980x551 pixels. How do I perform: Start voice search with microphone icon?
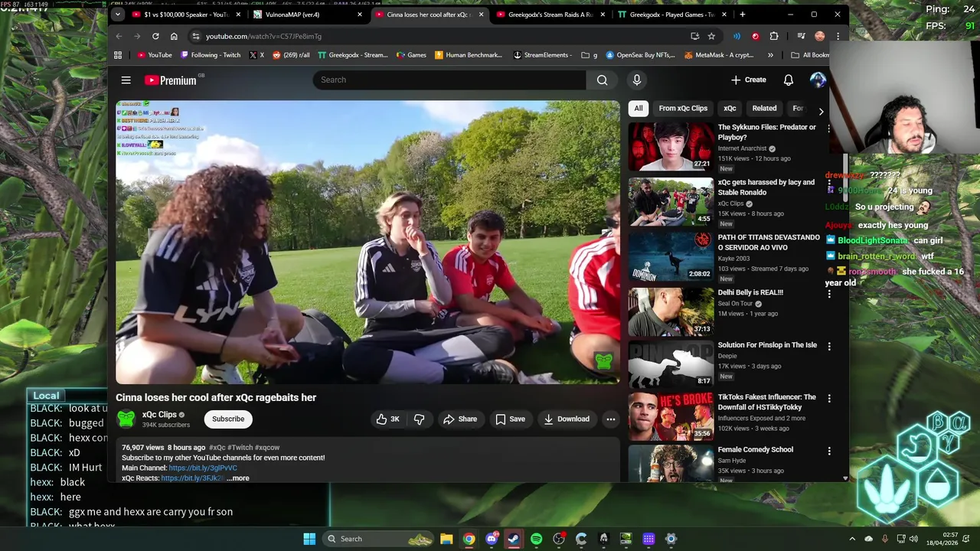(x=636, y=80)
